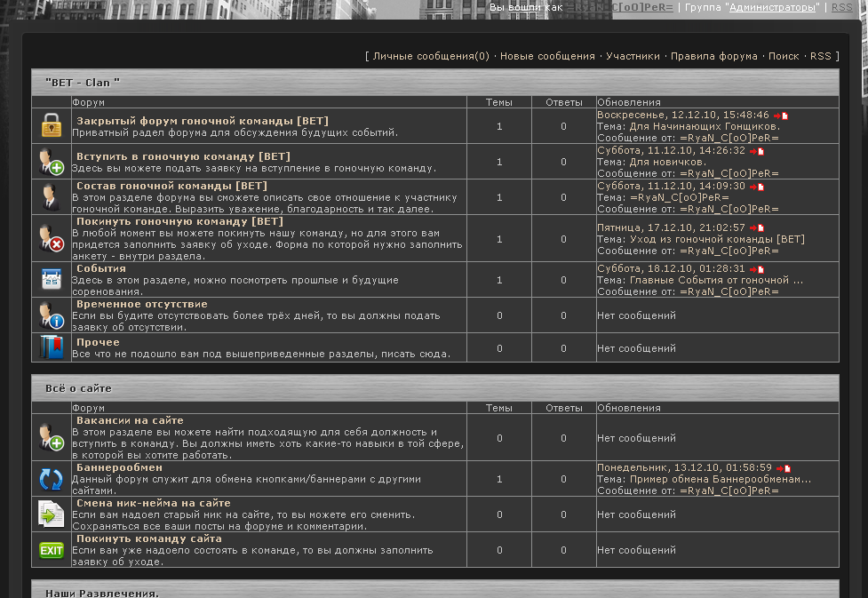
Task: Open the Участники members list
Action: (x=633, y=56)
